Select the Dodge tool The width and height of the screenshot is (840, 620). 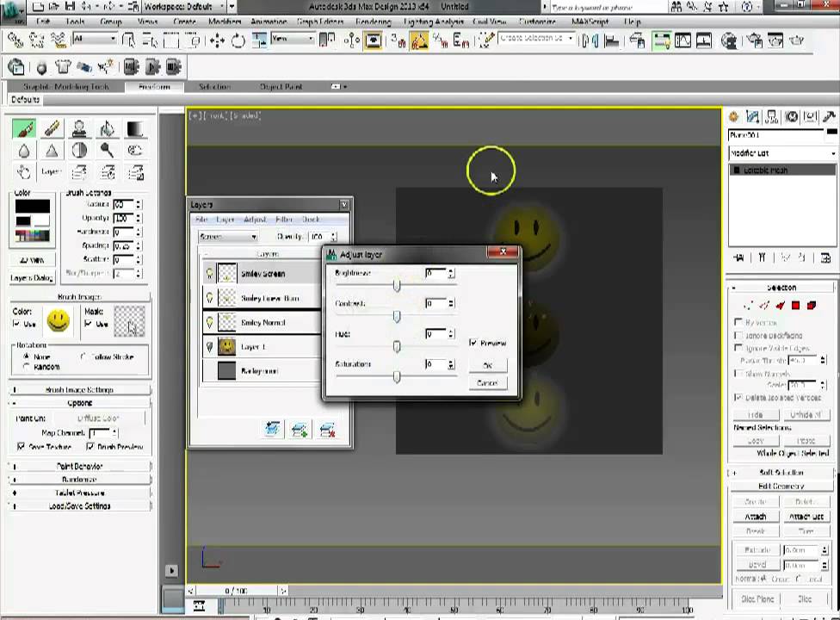[x=107, y=151]
